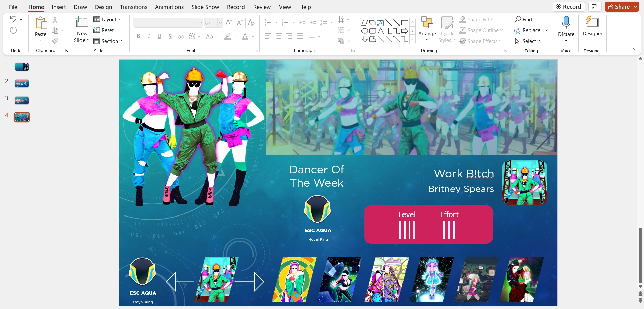This screenshot has height=309, width=644.
Task: Open the Find tool
Action: [x=524, y=19]
